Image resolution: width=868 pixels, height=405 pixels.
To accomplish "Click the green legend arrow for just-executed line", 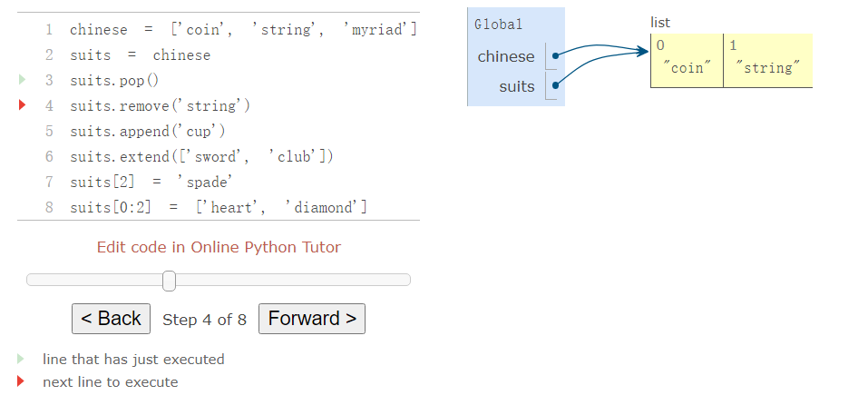I will coord(22,359).
